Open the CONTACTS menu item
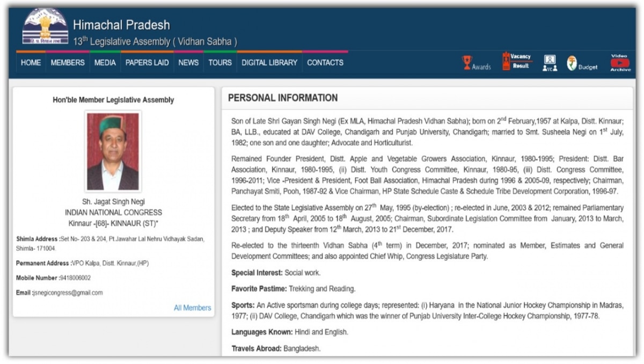 [x=325, y=63]
